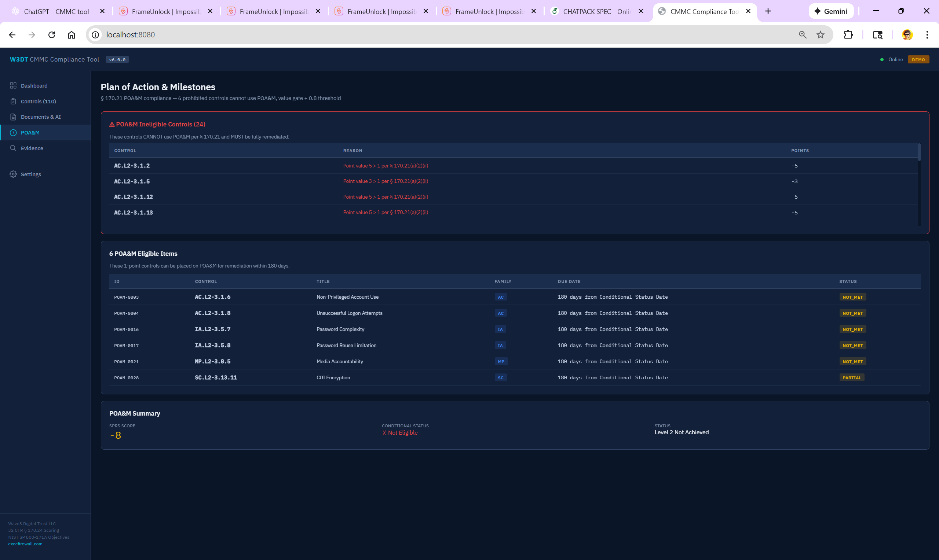This screenshot has width=939, height=560.
Task: Open the execfirewall.com link
Action: pyautogui.click(x=25, y=544)
